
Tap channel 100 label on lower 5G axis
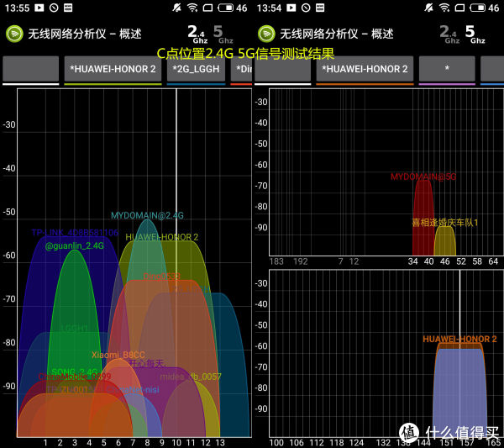276,442
